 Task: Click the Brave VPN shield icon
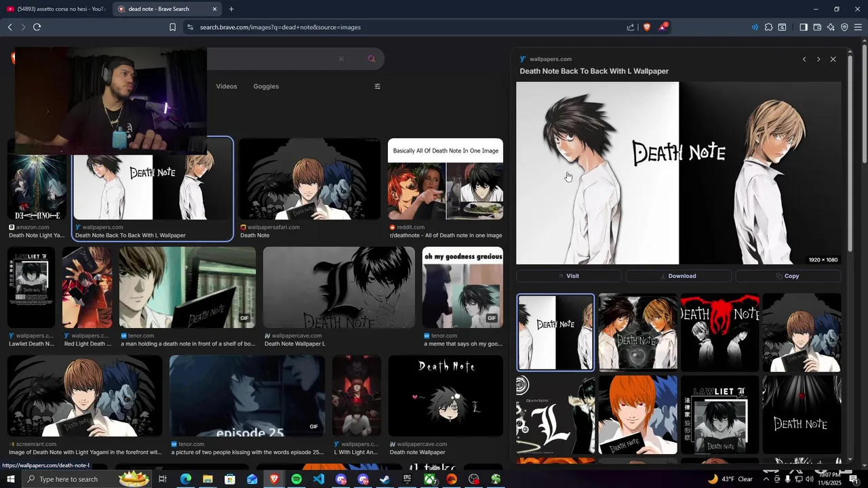tap(844, 27)
